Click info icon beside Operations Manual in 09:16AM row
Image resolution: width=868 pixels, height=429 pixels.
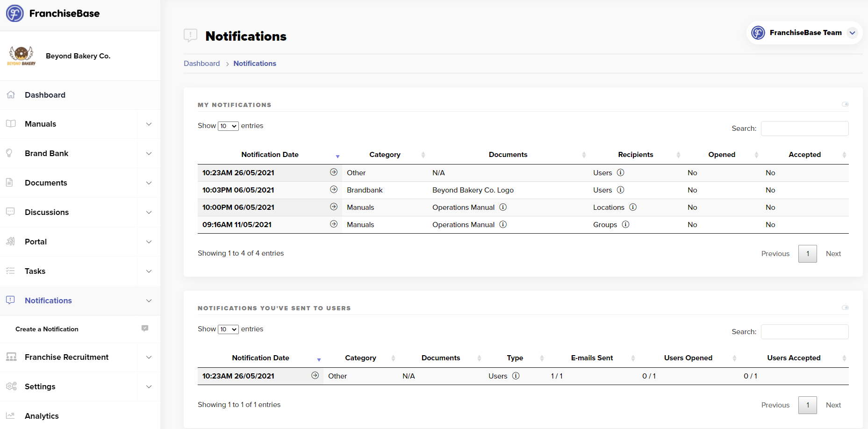click(503, 224)
